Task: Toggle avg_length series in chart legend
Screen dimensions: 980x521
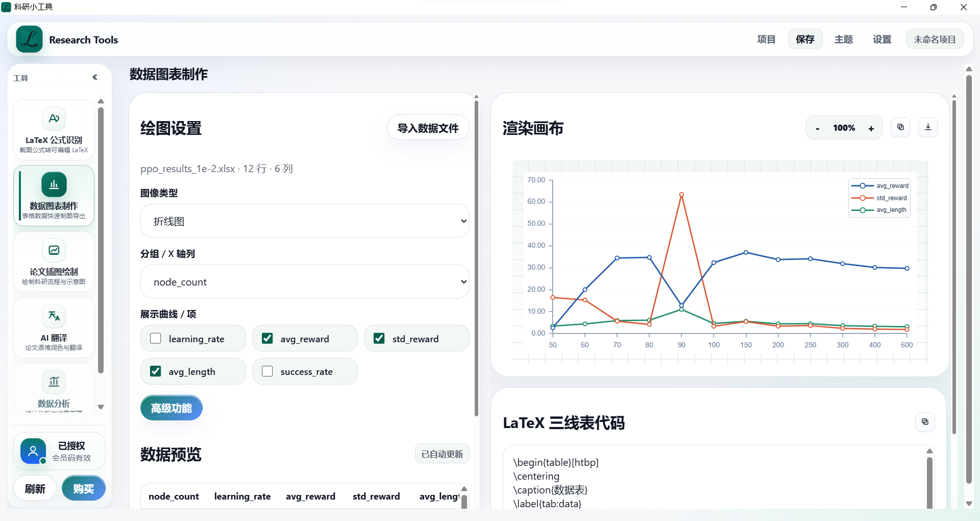Action: click(879, 210)
